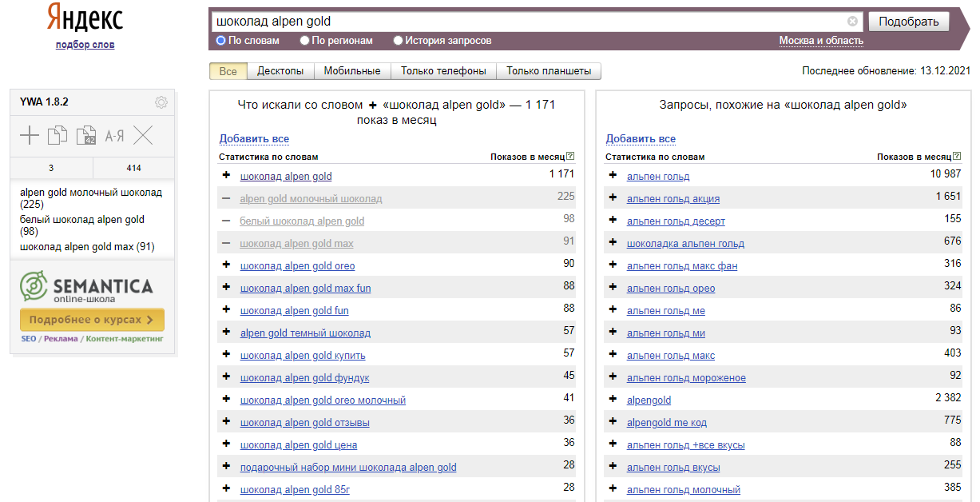Add 'альпен гольд акция' with plus icon
Viewport: 980px width, 502px height.
click(613, 198)
